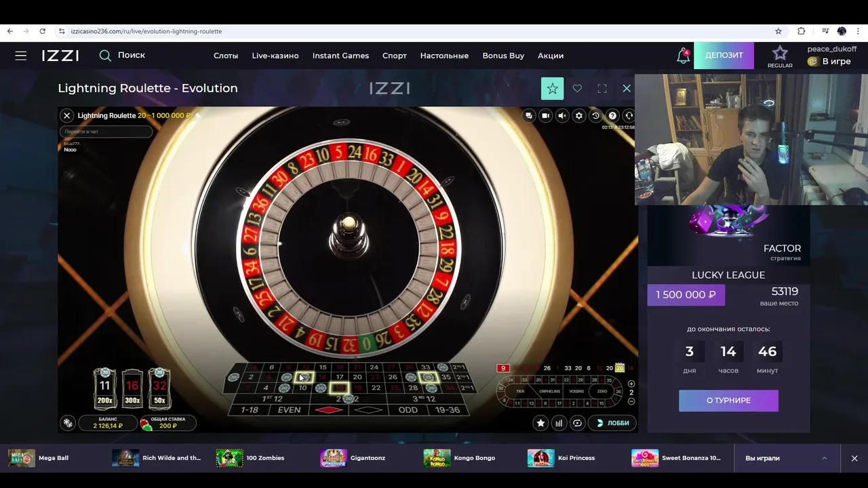
Task: Open Live-казино menu
Action: pos(275,56)
